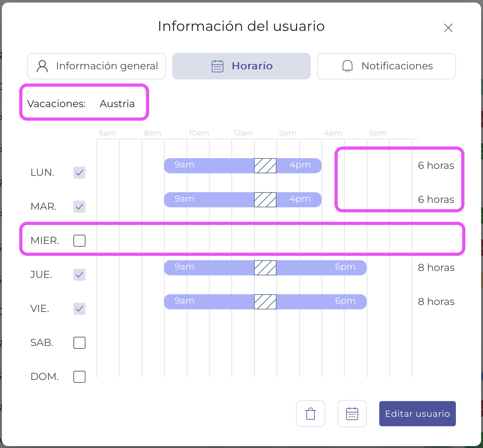Click the Vacaciones Austria value

[117, 104]
